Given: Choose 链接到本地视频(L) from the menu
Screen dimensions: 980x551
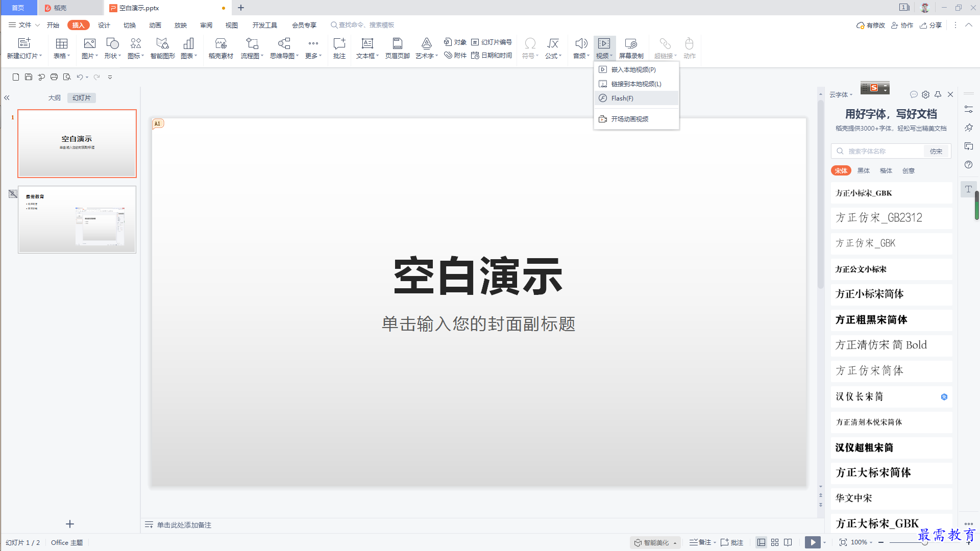Looking at the screenshot, I should point(636,84).
